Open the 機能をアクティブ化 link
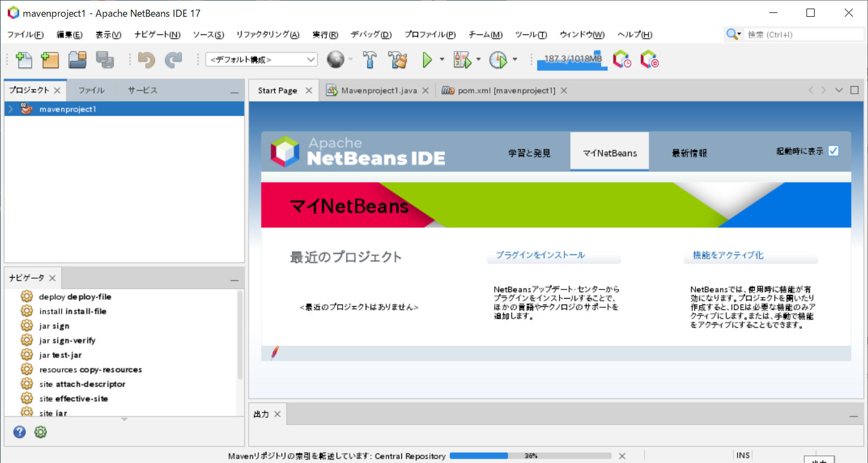 click(x=728, y=255)
